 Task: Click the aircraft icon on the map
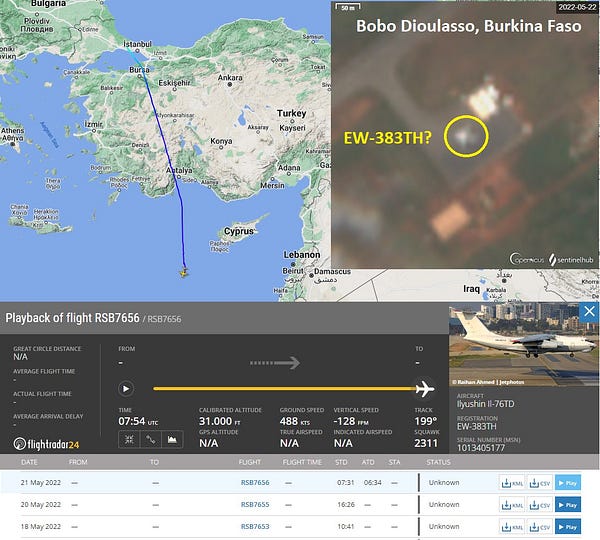[184, 272]
